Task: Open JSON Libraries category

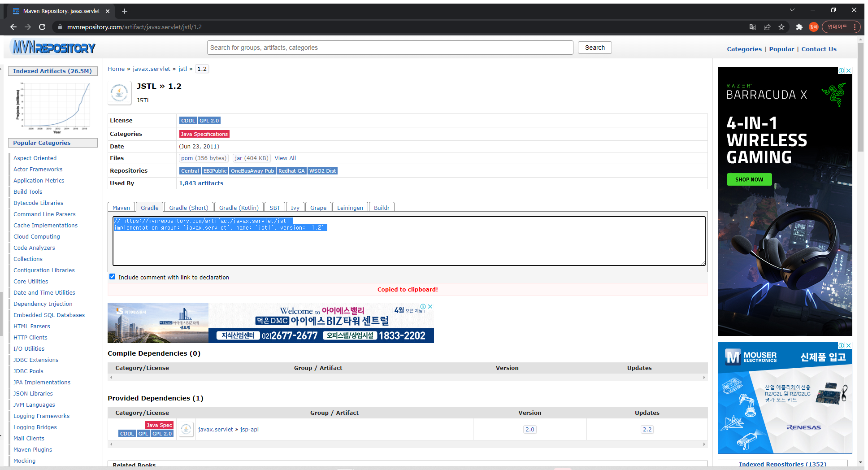Action: pyautogui.click(x=33, y=393)
